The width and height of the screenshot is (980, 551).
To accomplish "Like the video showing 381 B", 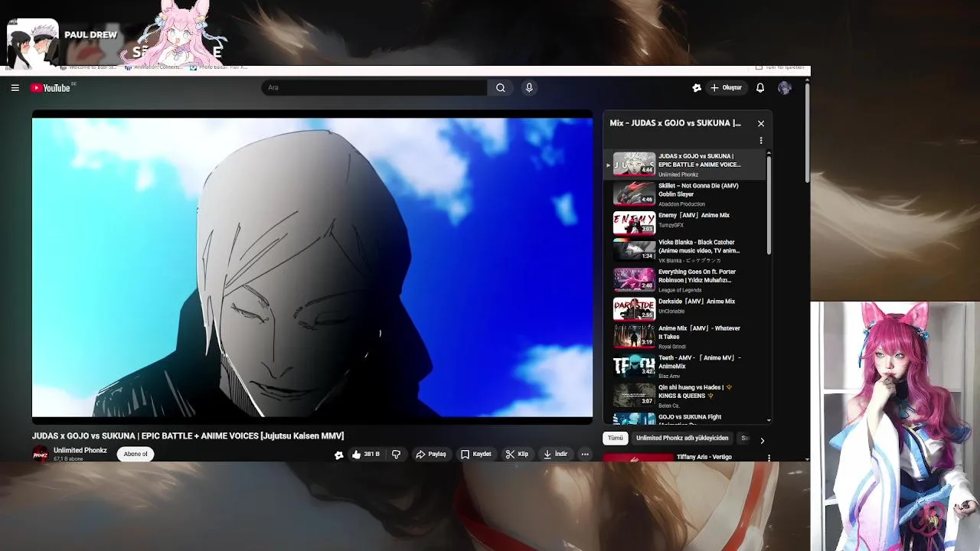I will click(x=365, y=455).
